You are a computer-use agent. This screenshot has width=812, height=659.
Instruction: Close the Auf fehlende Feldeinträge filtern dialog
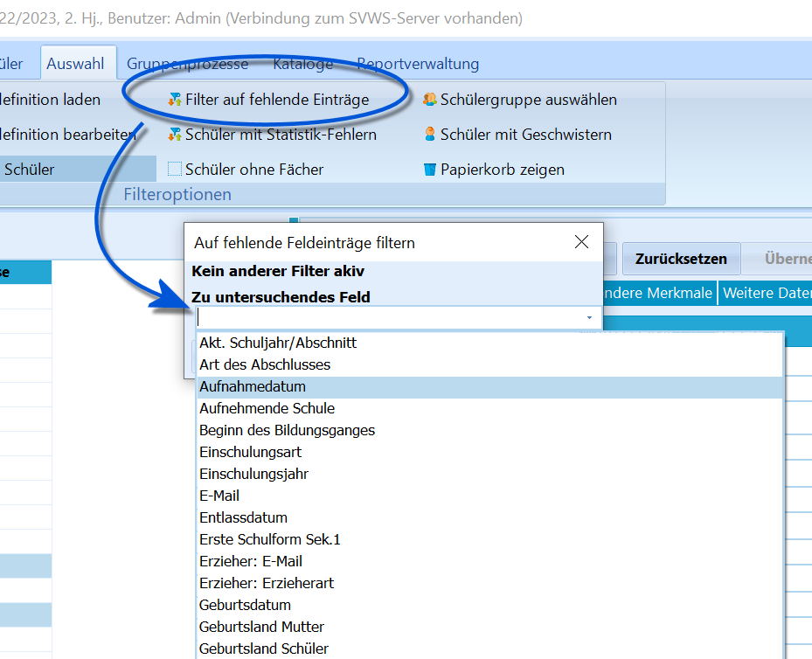[x=581, y=242]
